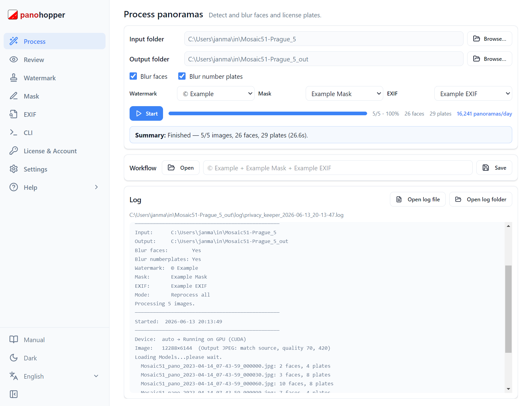Click the panohopper logo icon
The width and height of the screenshot is (532, 406).
[x=13, y=15]
